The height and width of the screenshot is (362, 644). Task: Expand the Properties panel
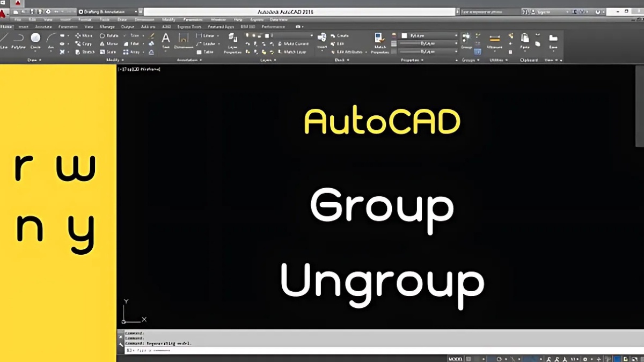(x=412, y=60)
